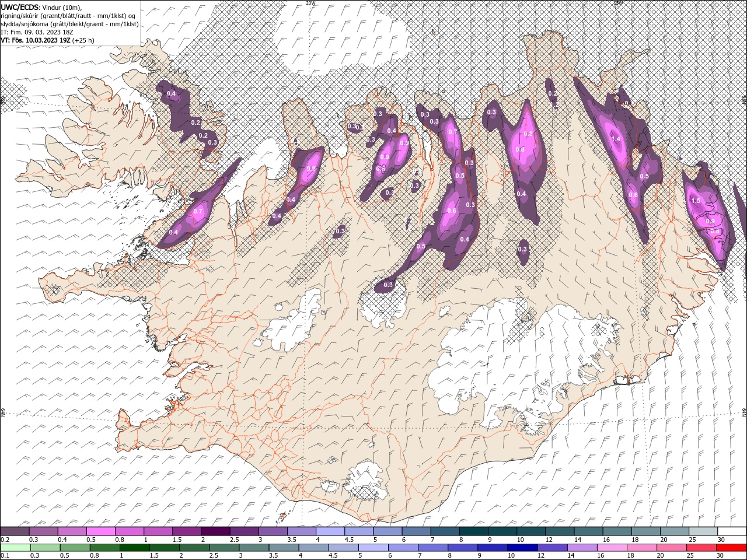Click the red 30 mm swatch in bottom legend row

(x=732, y=547)
